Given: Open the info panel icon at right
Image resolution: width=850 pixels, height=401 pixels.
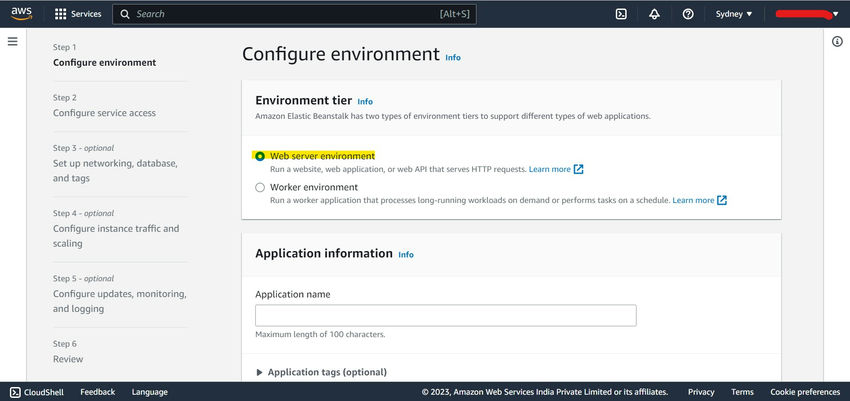Looking at the screenshot, I should 837,41.
